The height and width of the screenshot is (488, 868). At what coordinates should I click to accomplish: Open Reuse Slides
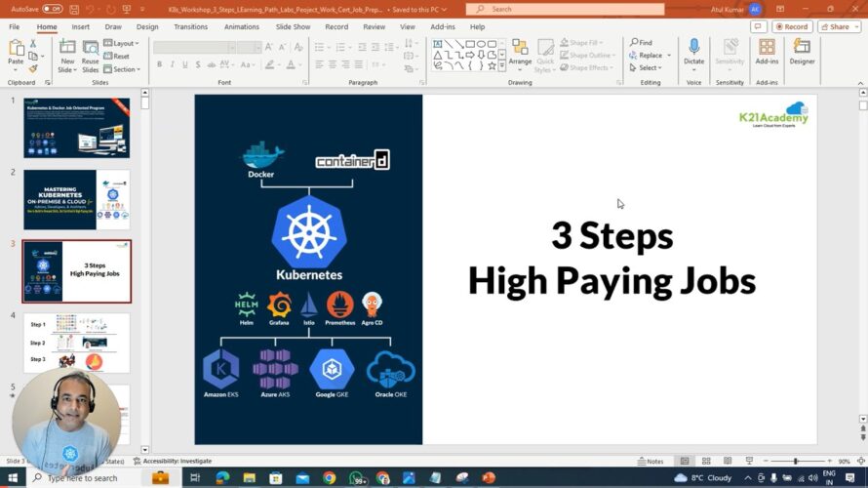(x=91, y=57)
